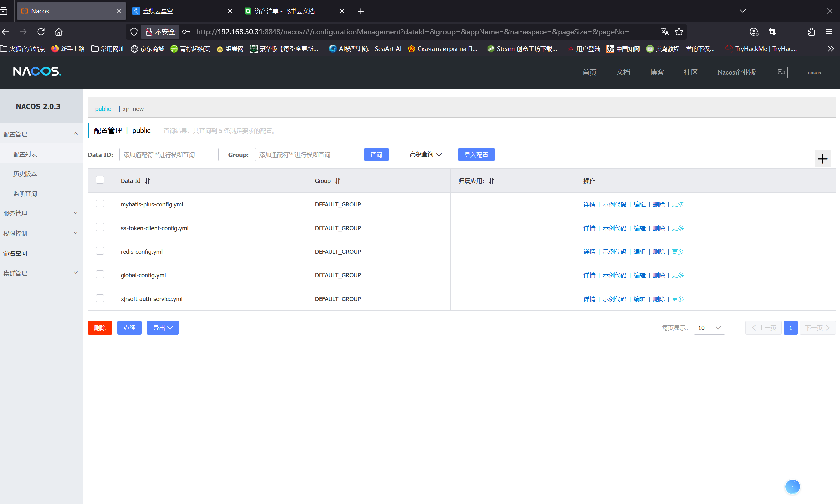Show more bookmarks chevron icon
The height and width of the screenshot is (504, 840).
(x=830, y=49)
